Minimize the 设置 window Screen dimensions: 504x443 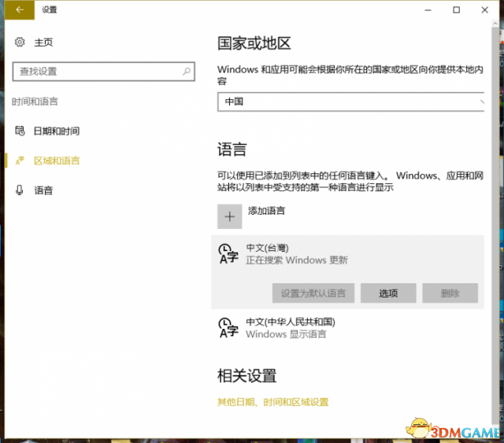pyautogui.click(x=428, y=10)
